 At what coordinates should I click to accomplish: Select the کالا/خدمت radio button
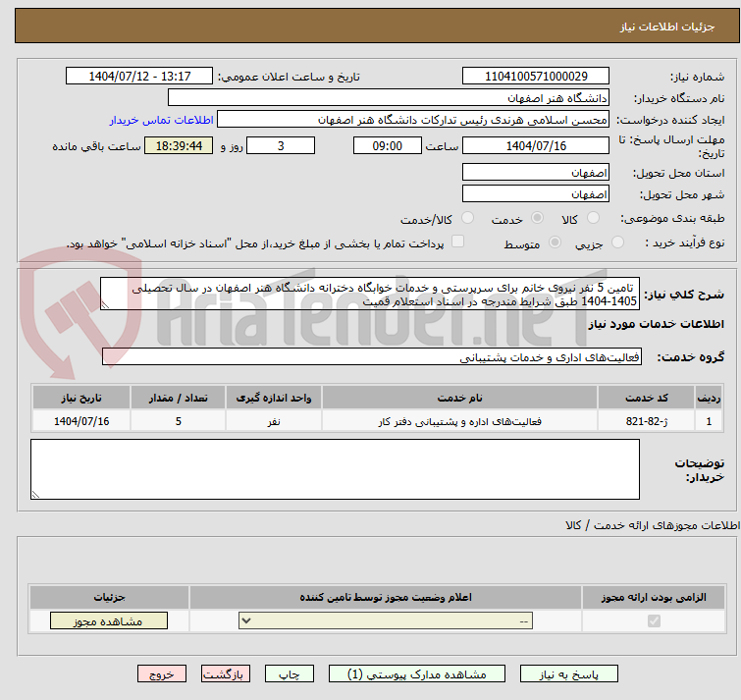tap(467, 218)
